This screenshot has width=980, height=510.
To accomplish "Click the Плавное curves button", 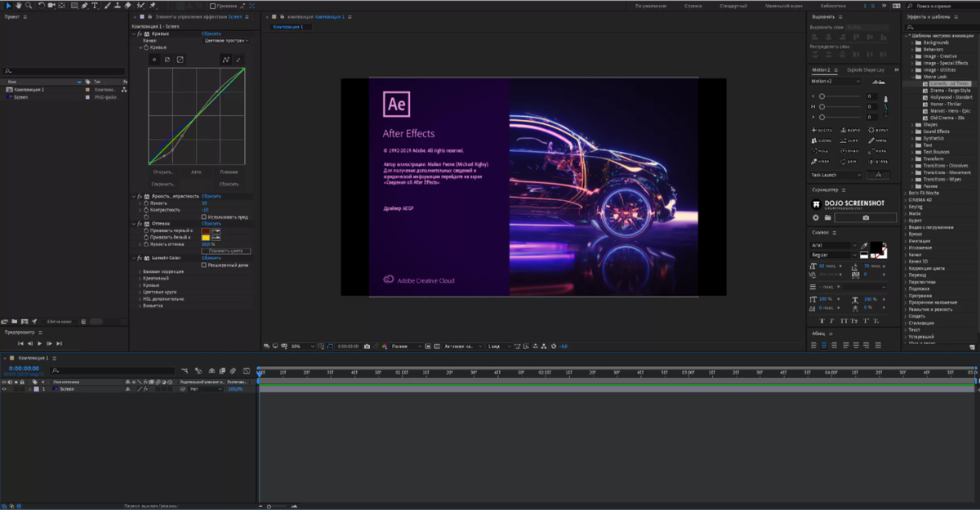I will (x=229, y=172).
